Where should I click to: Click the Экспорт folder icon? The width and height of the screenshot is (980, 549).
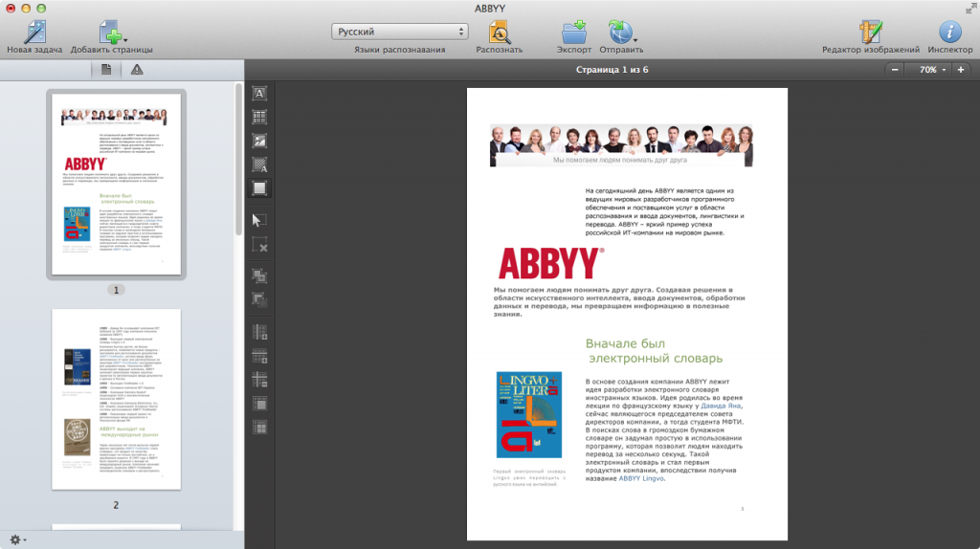click(574, 31)
